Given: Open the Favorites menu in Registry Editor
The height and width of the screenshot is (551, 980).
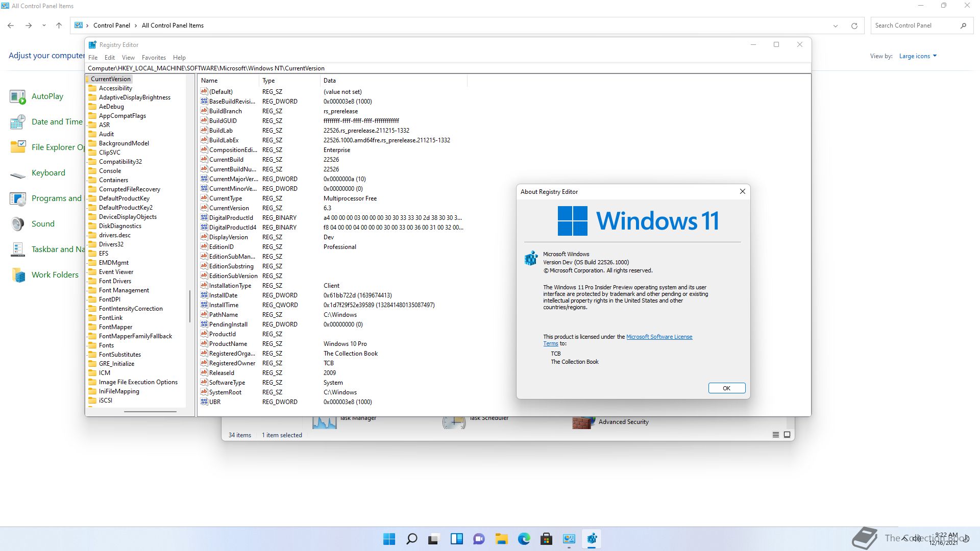Looking at the screenshot, I should (154, 58).
